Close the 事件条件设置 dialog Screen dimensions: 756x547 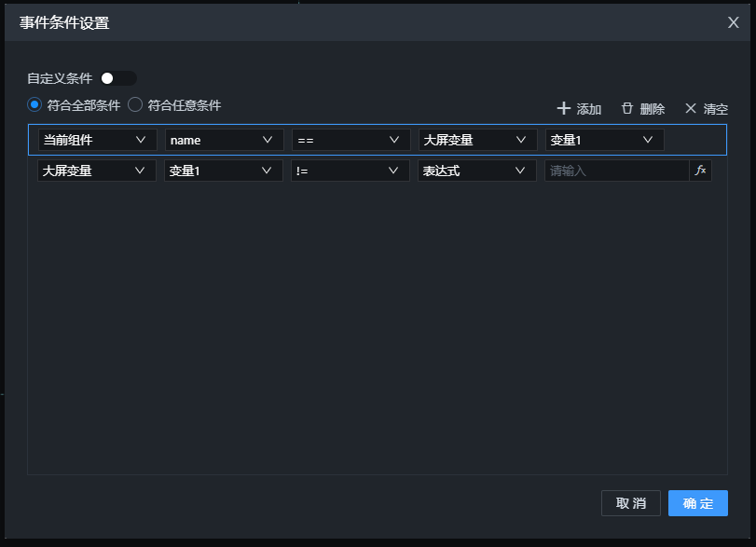pyautogui.click(x=734, y=22)
